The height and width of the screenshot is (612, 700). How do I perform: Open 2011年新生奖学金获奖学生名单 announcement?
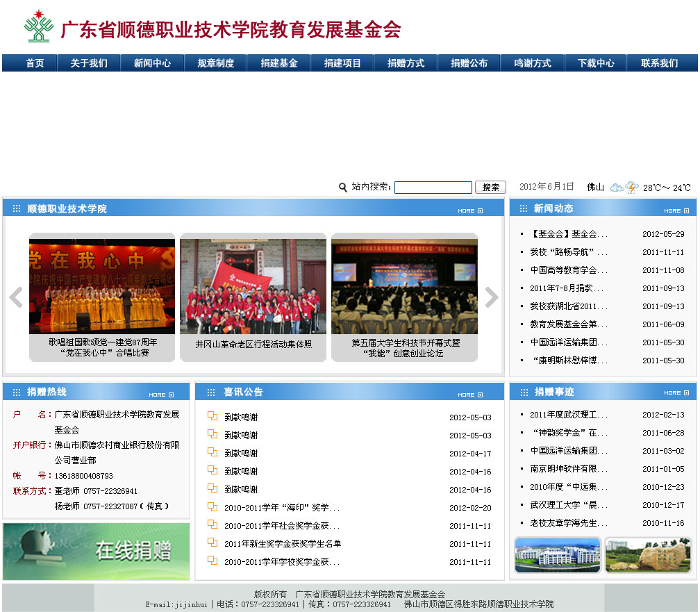pos(283,544)
